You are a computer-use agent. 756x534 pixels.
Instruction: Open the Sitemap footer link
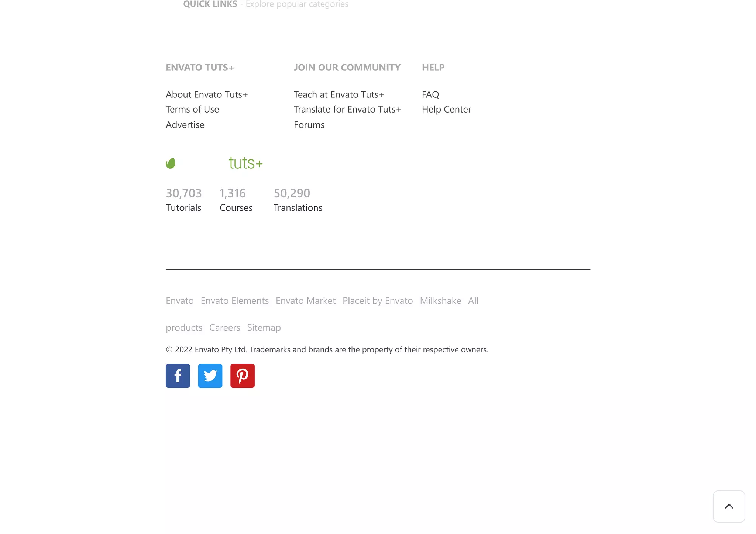click(264, 328)
